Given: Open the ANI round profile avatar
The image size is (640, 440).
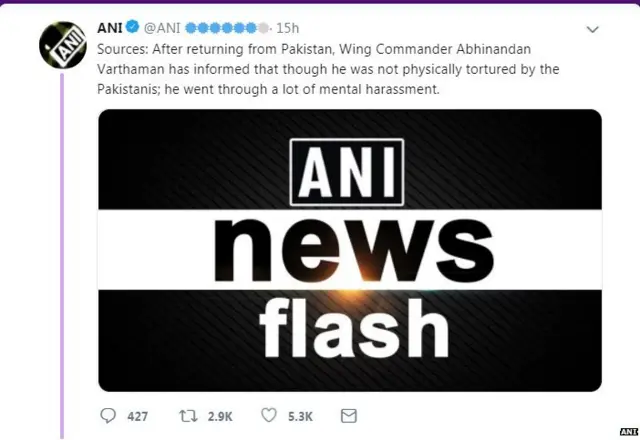Looking at the screenshot, I should pos(63,45).
